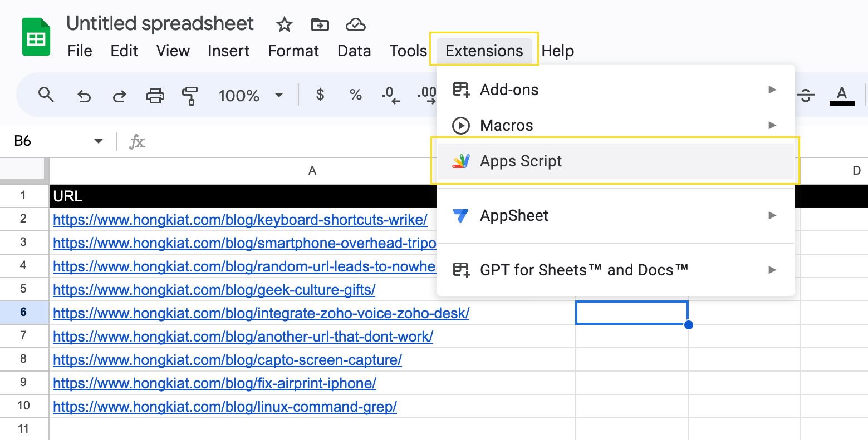The width and height of the screenshot is (868, 440).
Task: Check cloud save status icon
Action: point(355,24)
